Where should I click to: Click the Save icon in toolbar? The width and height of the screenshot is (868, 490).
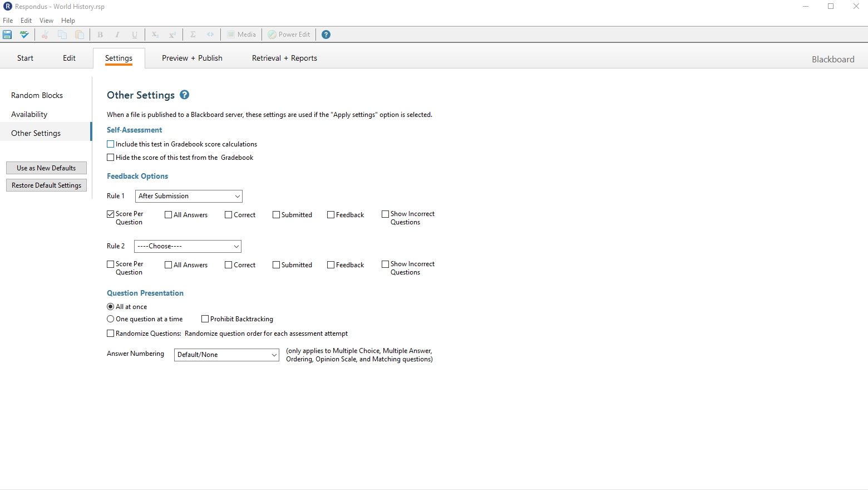pos(8,35)
